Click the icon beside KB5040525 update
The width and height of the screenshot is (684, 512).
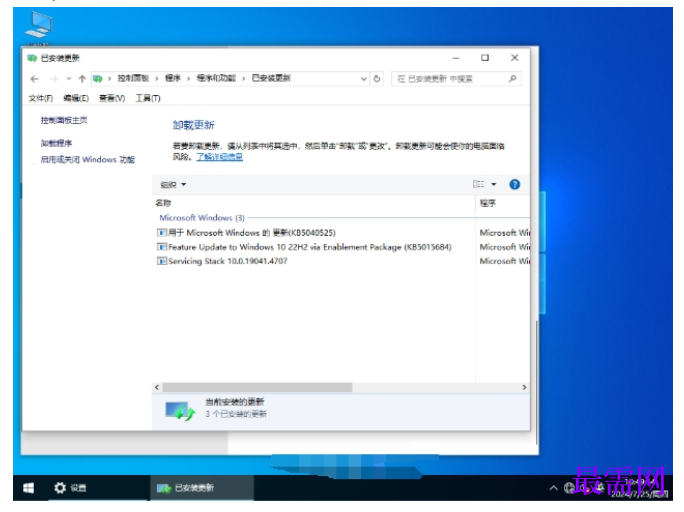coord(162,233)
